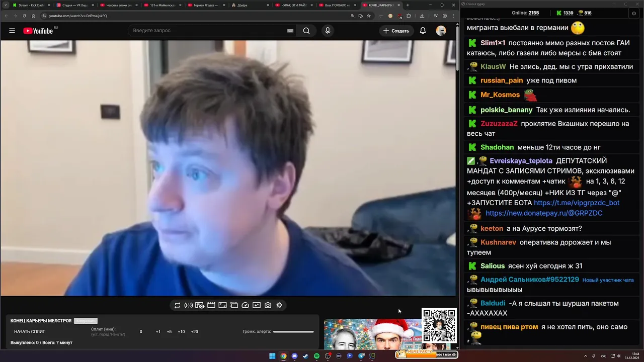Viewport: 644px width, 362px height.
Task: Open Spotify from the taskbar
Action: [316, 356]
